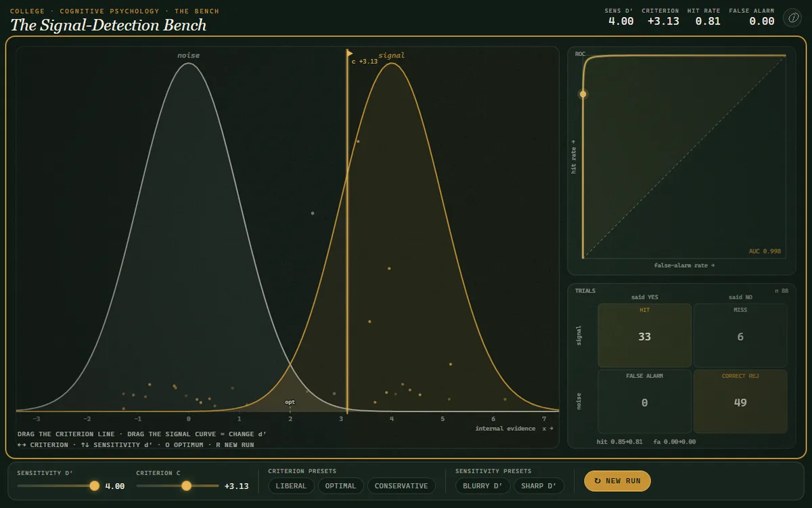This screenshot has width=812, height=508.
Task: Click the HIT RATE 0.81 readout
Action: (x=704, y=17)
